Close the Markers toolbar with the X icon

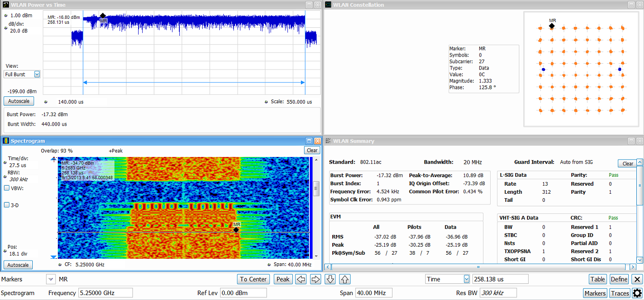637,279
